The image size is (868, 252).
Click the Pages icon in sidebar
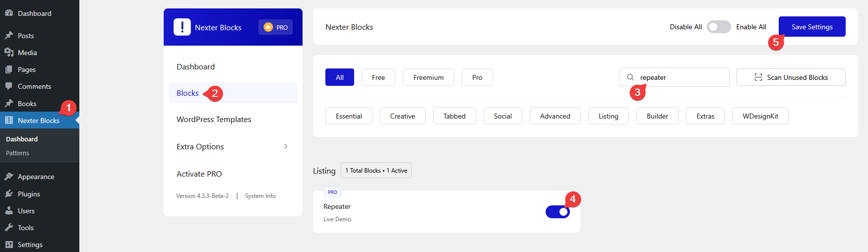(9, 69)
